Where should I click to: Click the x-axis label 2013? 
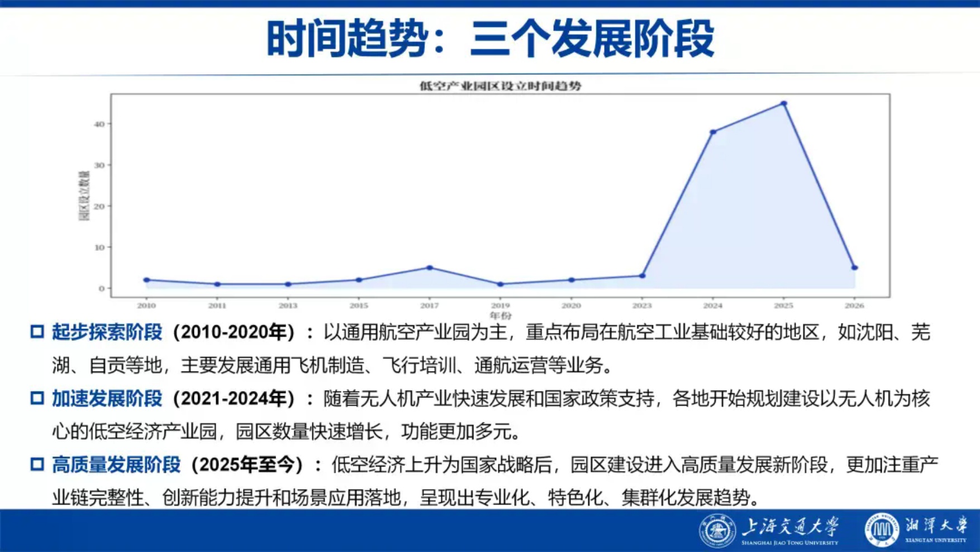coord(288,306)
